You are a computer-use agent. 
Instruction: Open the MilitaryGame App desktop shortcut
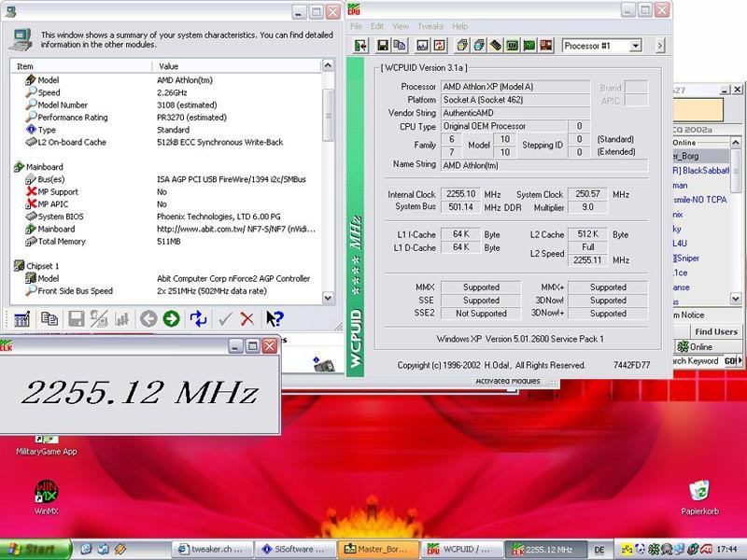click(46, 446)
